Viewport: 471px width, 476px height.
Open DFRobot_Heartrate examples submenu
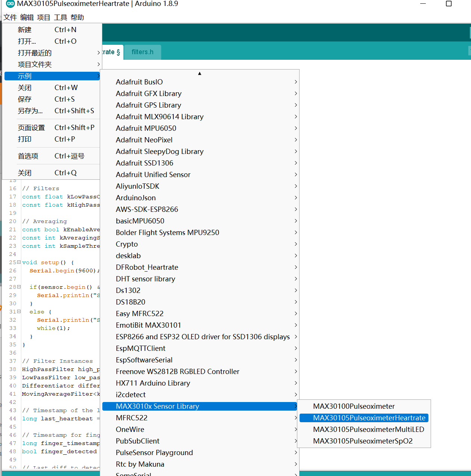pos(200,267)
